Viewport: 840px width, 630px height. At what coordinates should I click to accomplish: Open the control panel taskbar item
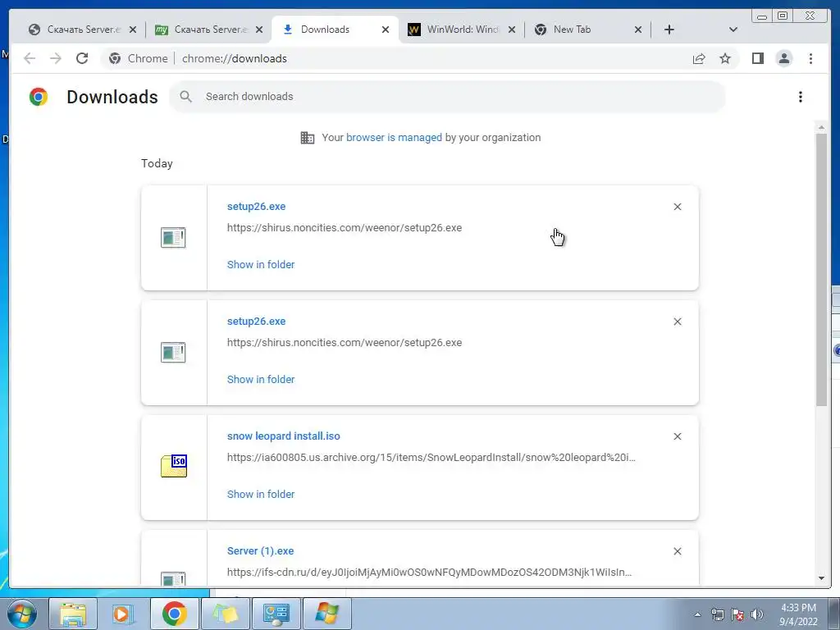(276, 614)
